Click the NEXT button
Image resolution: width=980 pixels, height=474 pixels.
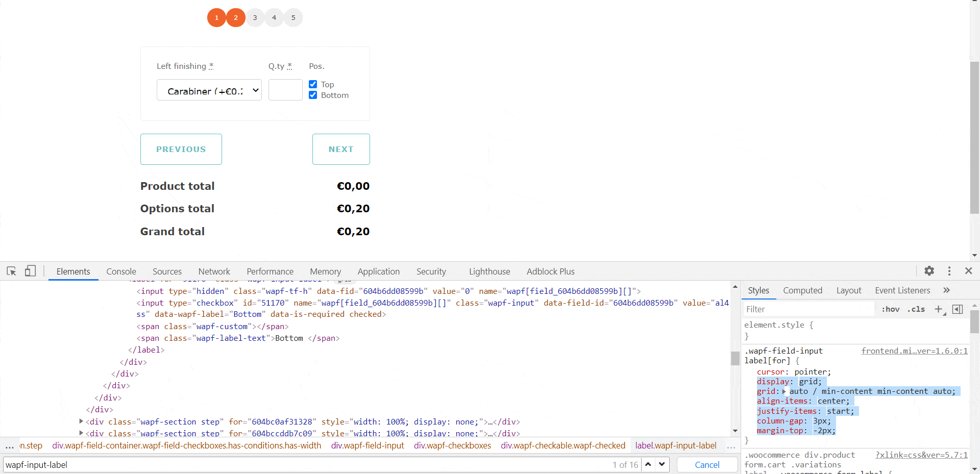click(x=340, y=149)
